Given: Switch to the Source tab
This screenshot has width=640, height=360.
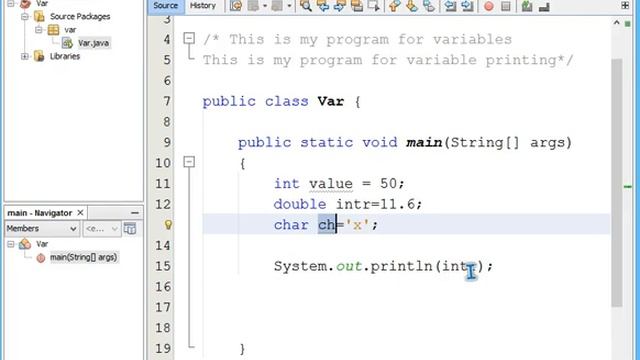Looking at the screenshot, I should tap(166, 6).
